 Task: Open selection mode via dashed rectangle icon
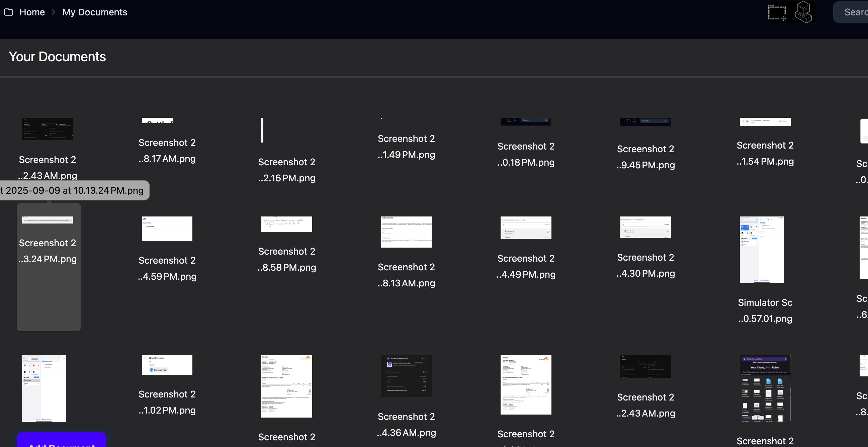point(777,12)
